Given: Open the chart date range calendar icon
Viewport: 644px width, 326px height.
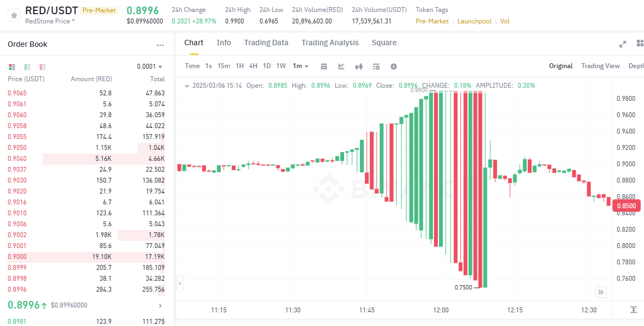Looking at the screenshot, I should pos(324,66).
